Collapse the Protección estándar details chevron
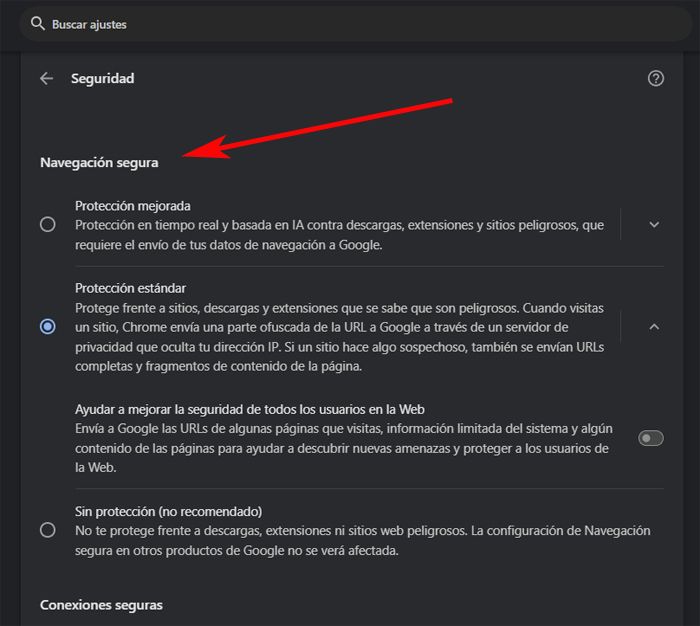Image resolution: width=700 pixels, height=626 pixels. [654, 327]
